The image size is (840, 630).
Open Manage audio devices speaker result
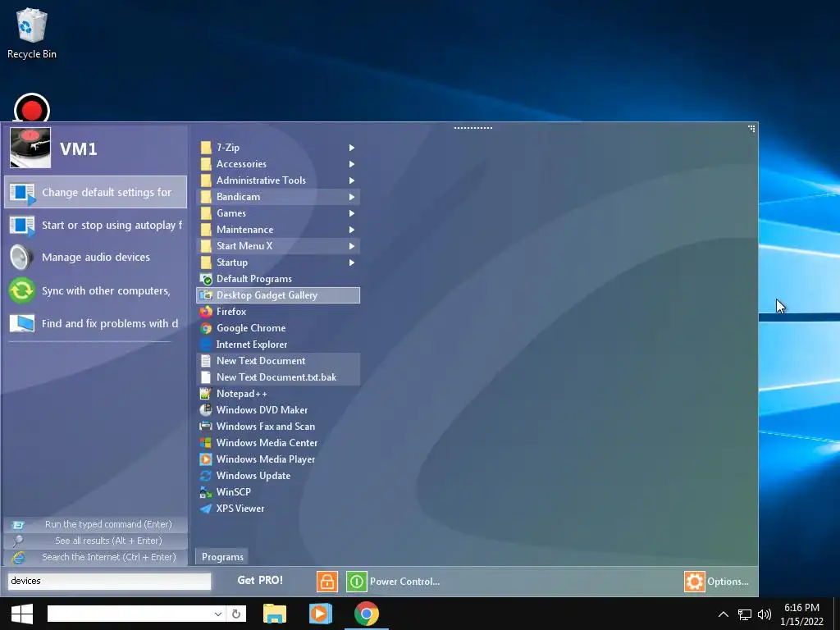[x=95, y=257]
